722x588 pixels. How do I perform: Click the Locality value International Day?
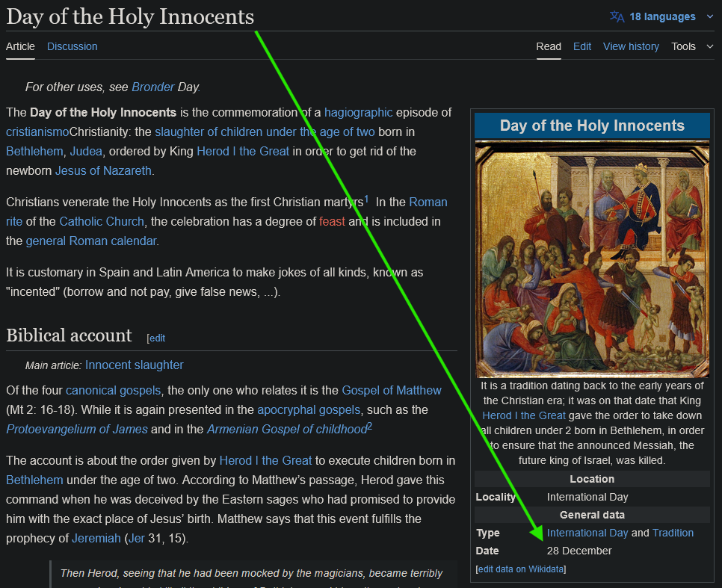tap(587, 497)
